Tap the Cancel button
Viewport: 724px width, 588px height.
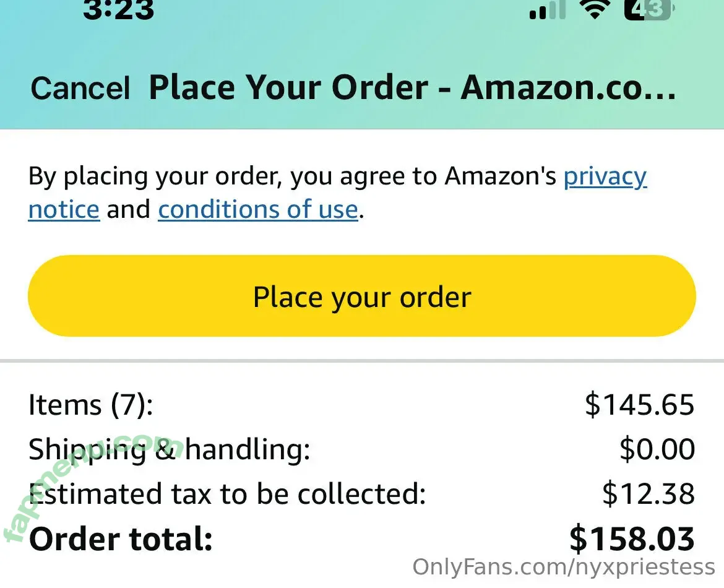80,88
